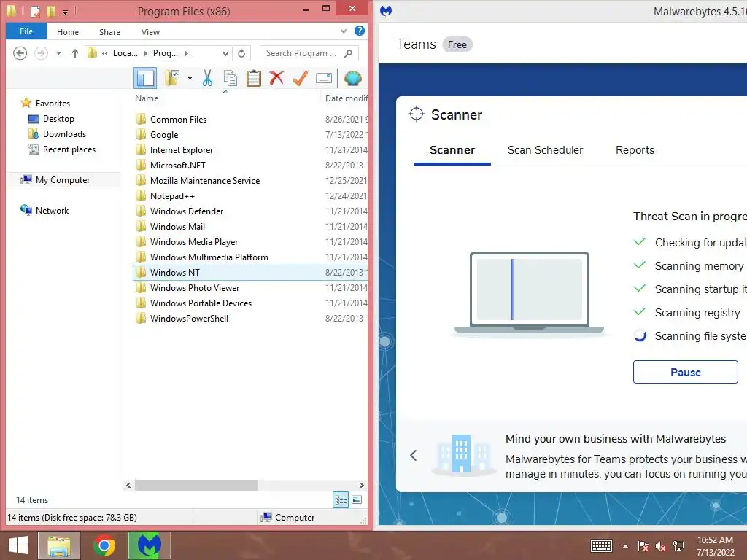
Task: Click the orange checkmark Properties icon
Action: click(300, 78)
